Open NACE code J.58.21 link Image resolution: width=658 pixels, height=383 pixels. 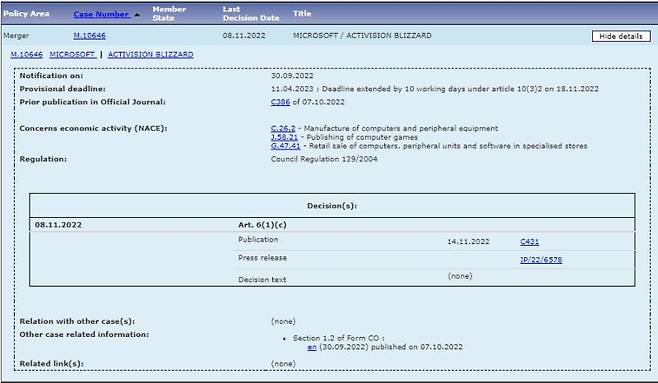pos(285,137)
